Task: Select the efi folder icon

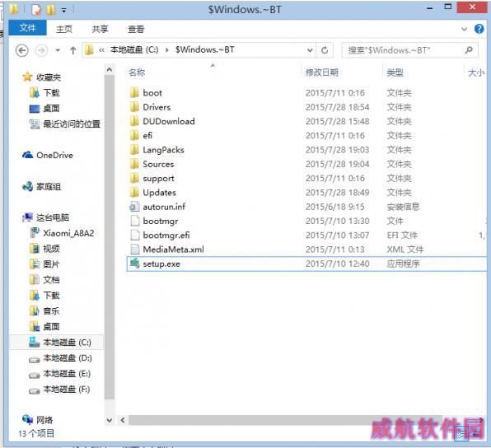Action: pyautogui.click(x=134, y=135)
